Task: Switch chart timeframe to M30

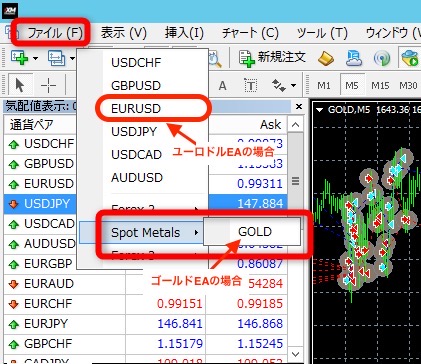Action: (x=408, y=86)
